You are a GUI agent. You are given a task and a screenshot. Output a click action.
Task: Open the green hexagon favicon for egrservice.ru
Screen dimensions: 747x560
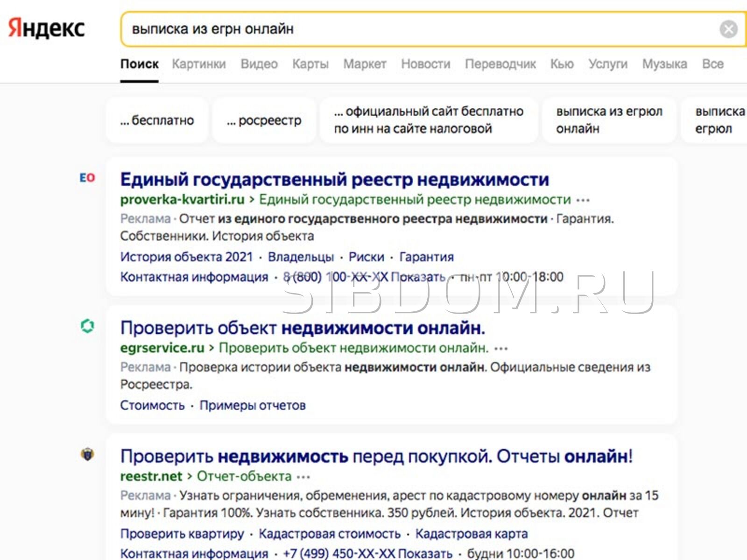87,326
